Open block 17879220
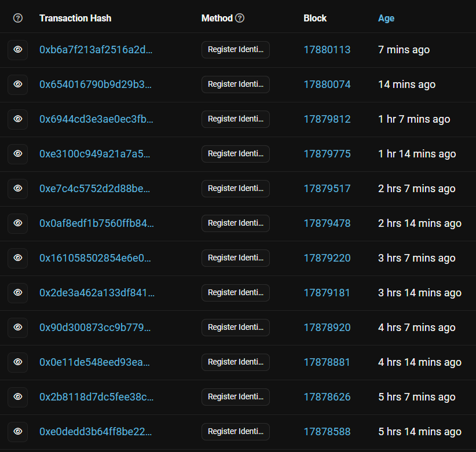476x452 pixels. [x=327, y=258]
